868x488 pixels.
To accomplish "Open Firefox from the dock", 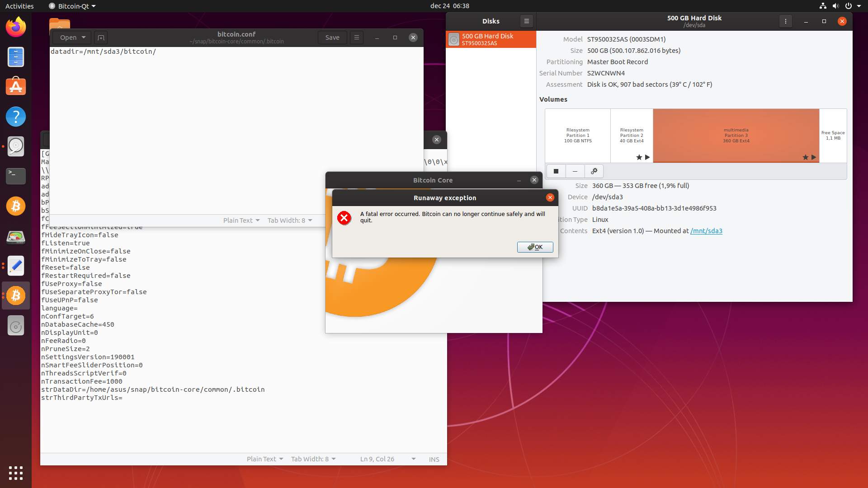I will tap(16, 27).
